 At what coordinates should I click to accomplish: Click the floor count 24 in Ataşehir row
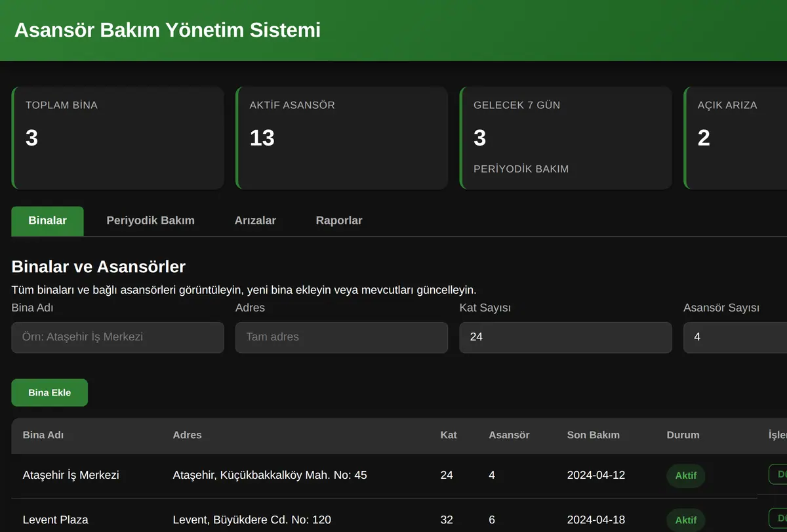447,475
